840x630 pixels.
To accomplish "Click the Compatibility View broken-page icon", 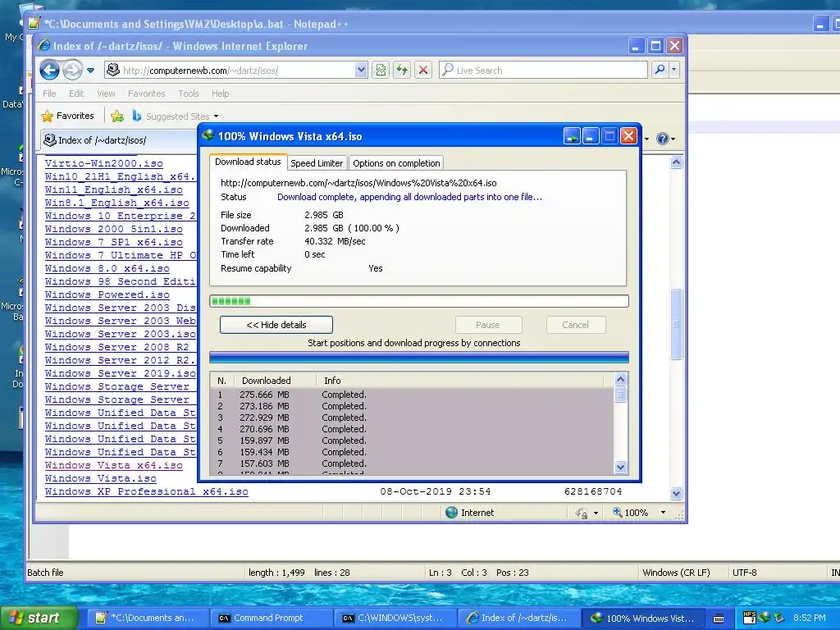I will point(381,71).
